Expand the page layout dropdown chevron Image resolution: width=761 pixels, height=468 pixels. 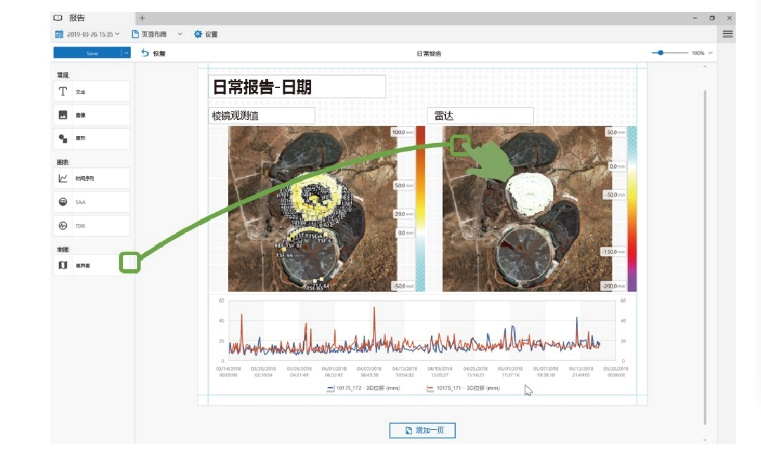[180, 34]
